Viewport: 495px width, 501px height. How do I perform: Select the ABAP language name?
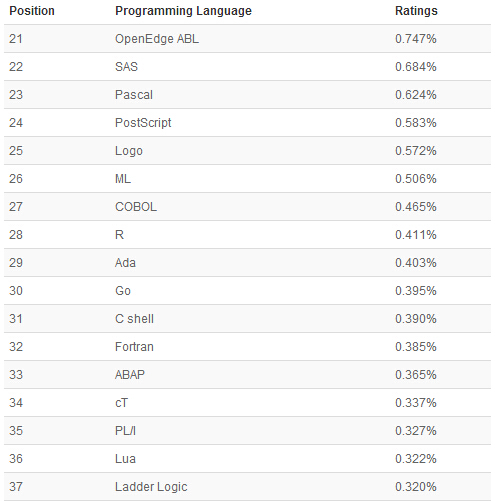(130, 375)
